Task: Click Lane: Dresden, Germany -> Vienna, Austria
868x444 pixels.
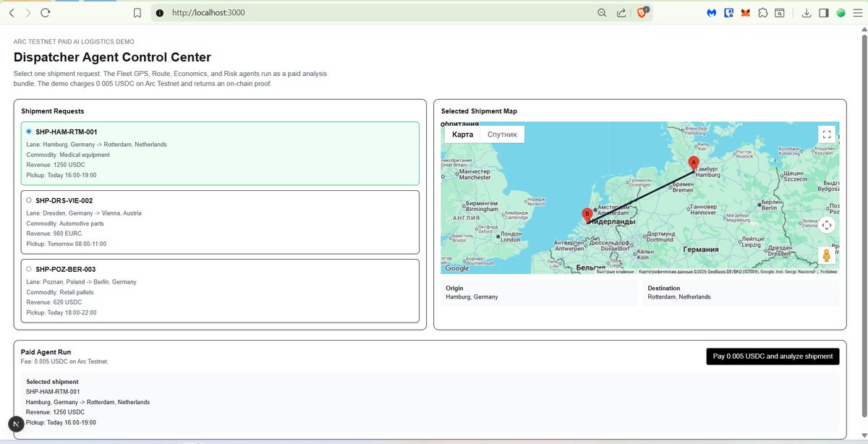Action: pyautogui.click(x=84, y=213)
